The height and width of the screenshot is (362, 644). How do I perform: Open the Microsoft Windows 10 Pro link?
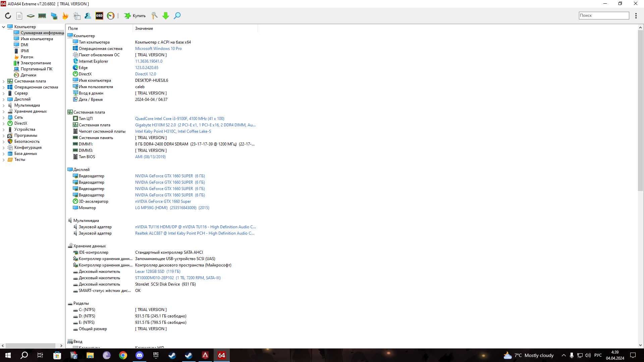click(x=158, y=49)
